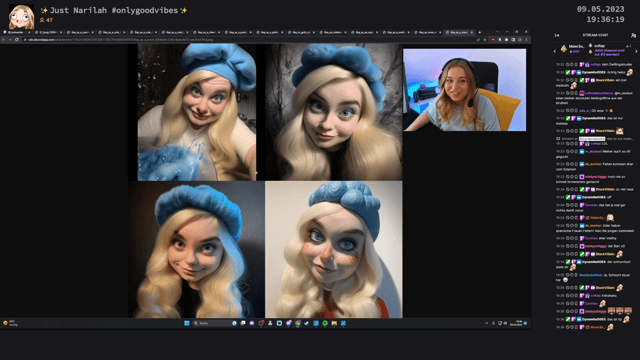
Task: Click the MalerSo_ top gifter entry
Action: pyautogui.click(x=573, y=49)
